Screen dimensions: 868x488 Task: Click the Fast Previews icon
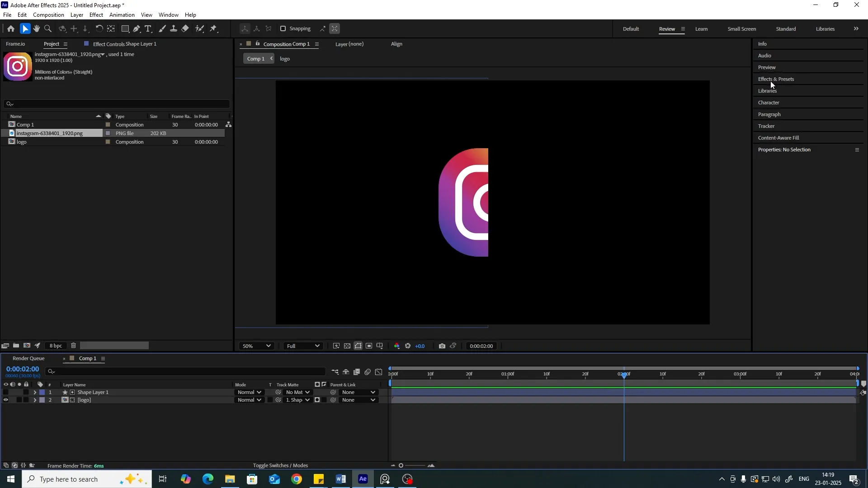(336, 346)
